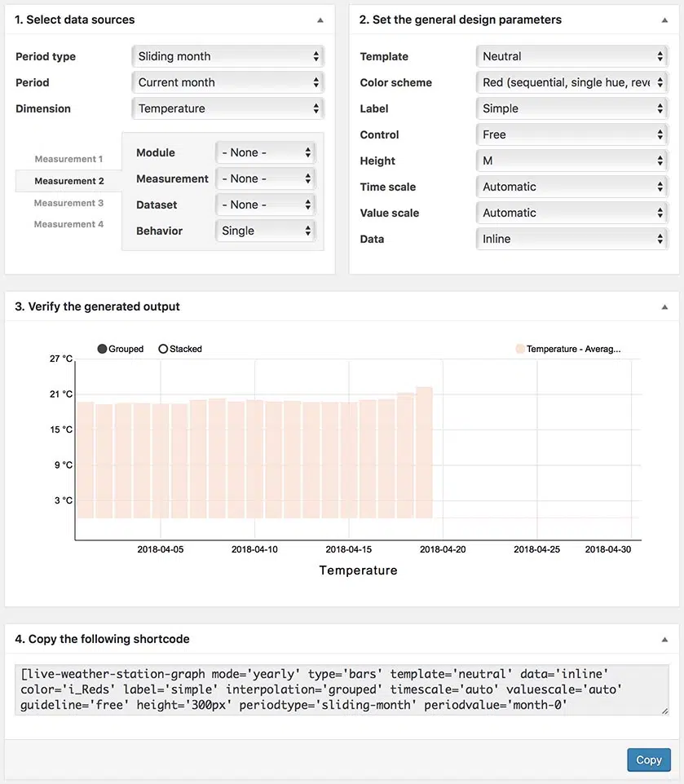The width and height of the screenshot is (684, 784).
Task: Collapse the Copy shortcode panel
Action: coord(664,640)
